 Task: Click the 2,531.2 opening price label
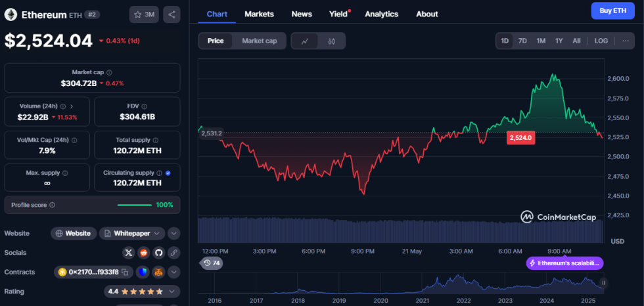tap(212, 133)
